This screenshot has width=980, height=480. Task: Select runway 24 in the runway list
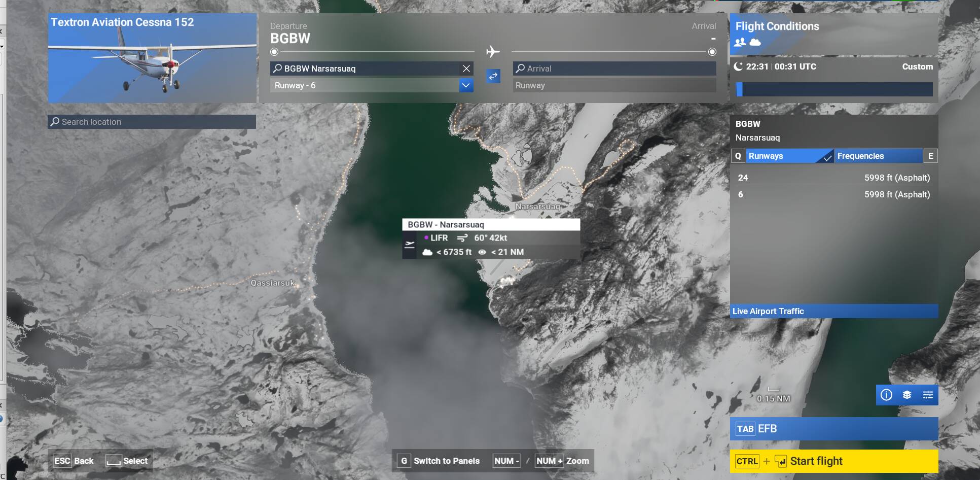pyautogui.click(x=833, y=178)
